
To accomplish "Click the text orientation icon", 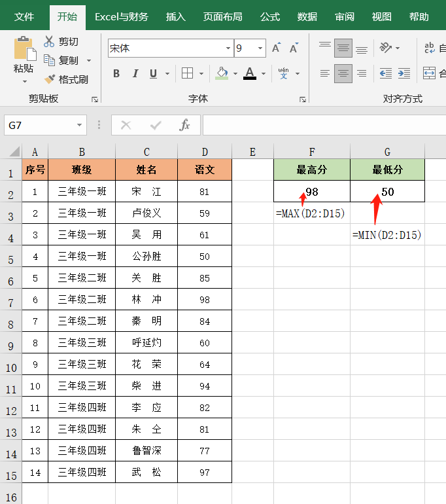I will pos(386,48).
